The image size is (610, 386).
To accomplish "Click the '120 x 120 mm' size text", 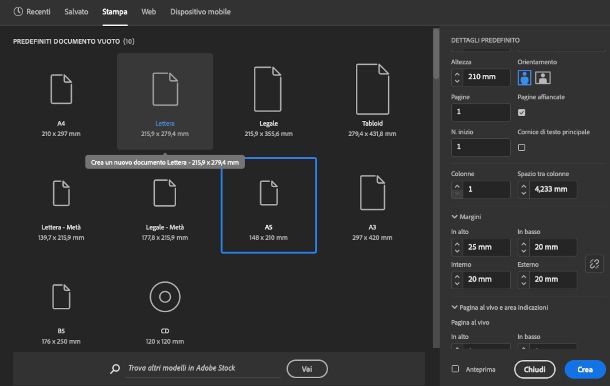I will tap(165, 342).
